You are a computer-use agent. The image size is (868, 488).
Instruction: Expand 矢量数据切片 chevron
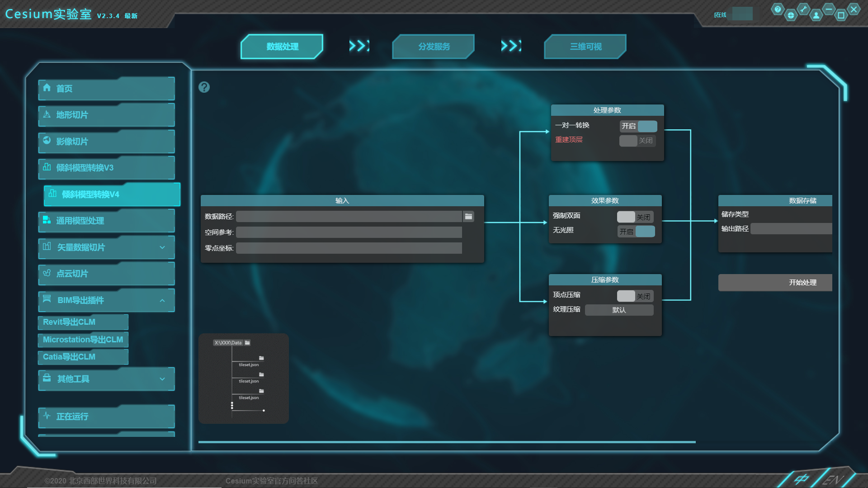click(x=162, y=247)
